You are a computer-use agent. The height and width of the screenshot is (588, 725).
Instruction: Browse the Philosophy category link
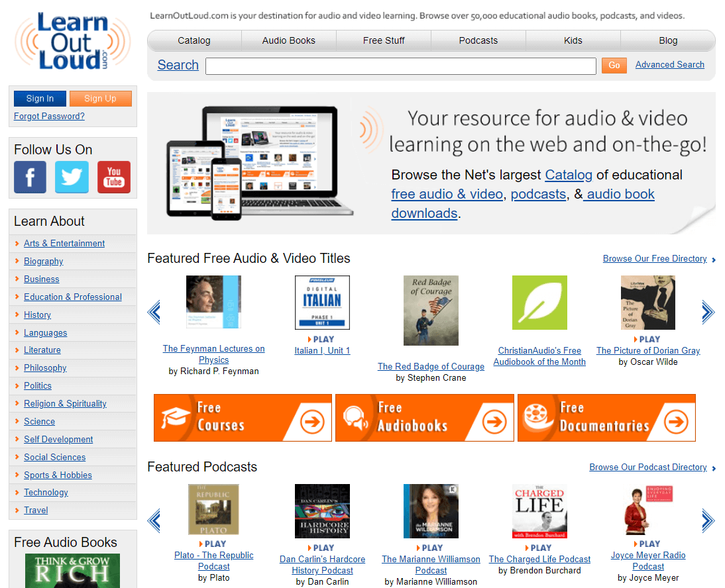(45, 367)
